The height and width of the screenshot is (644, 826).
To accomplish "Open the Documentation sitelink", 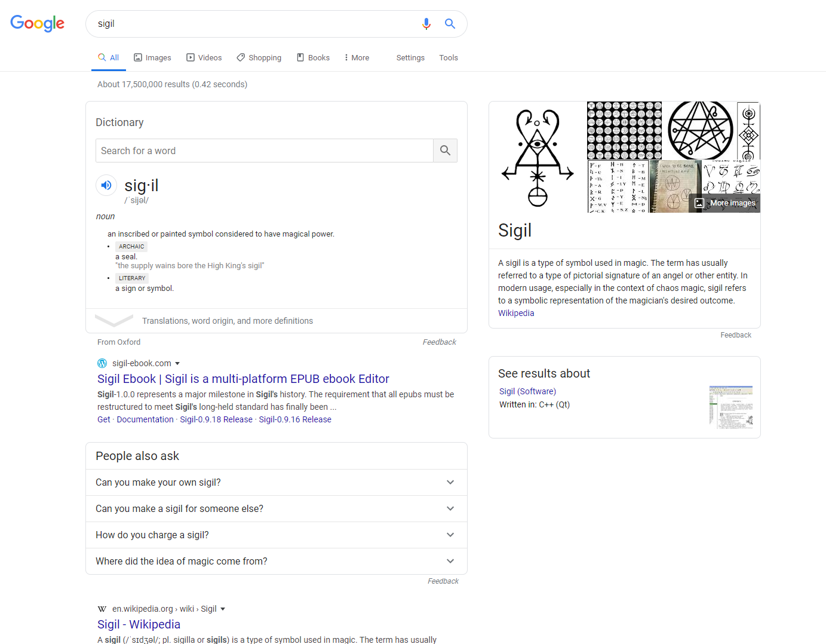I will point(145,419).
